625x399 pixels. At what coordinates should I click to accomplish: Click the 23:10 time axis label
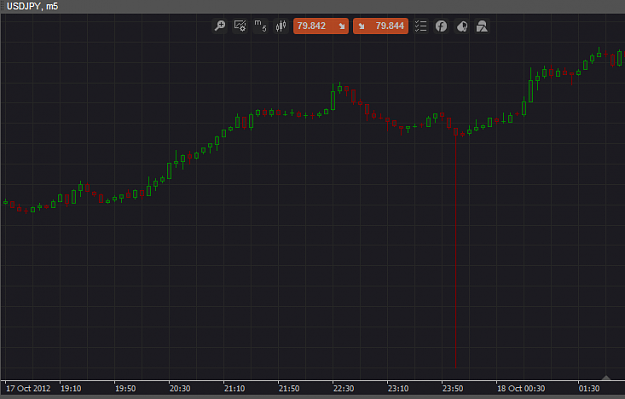(x=398, y=388)
